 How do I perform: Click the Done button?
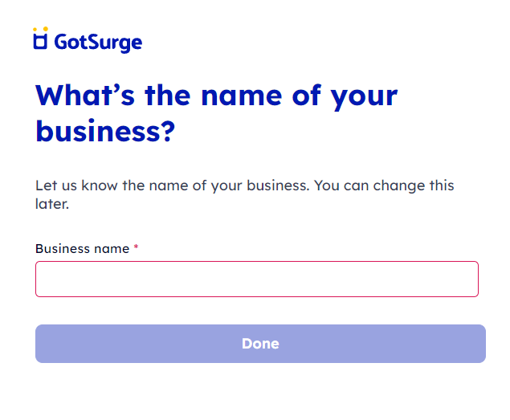click(x=260, y=344)
